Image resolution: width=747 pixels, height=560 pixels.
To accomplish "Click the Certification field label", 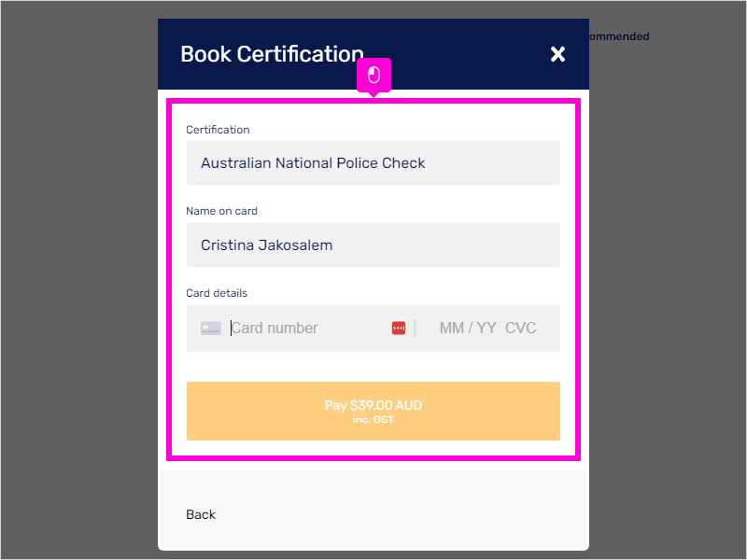I will click(218, 130).
